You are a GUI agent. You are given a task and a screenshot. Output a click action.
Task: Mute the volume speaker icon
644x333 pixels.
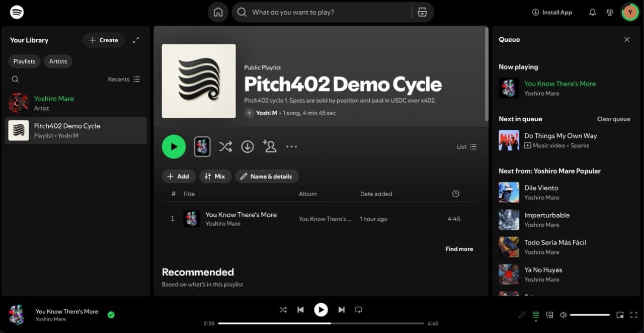[x=563, y=315]
